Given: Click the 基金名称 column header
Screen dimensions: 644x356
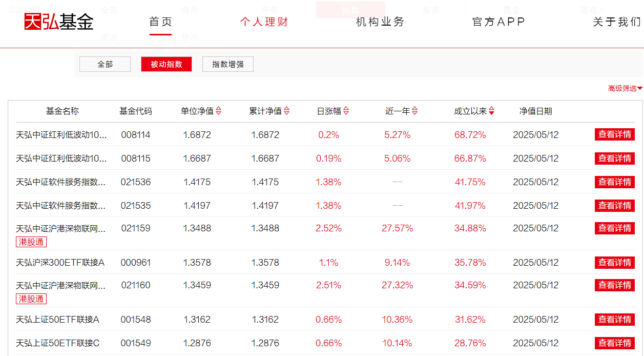Looking at the screenshot, I should click(63, 111).
